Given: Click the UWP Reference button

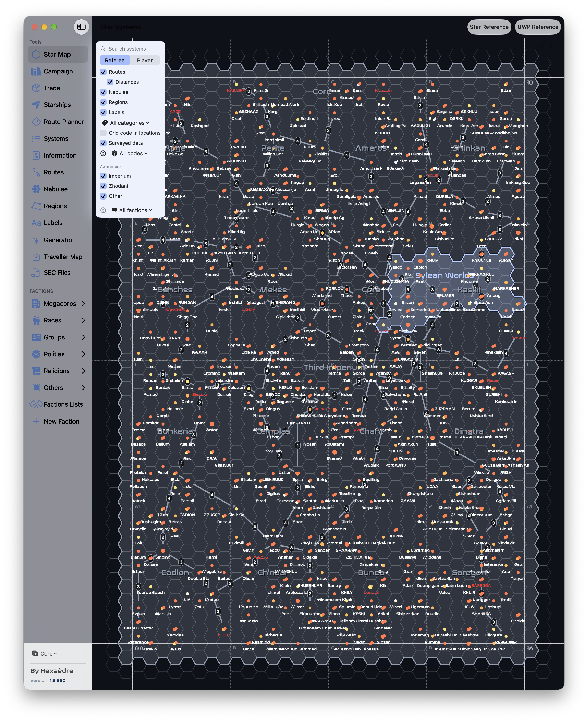Looking at the screenshot, I should (537, 27).
